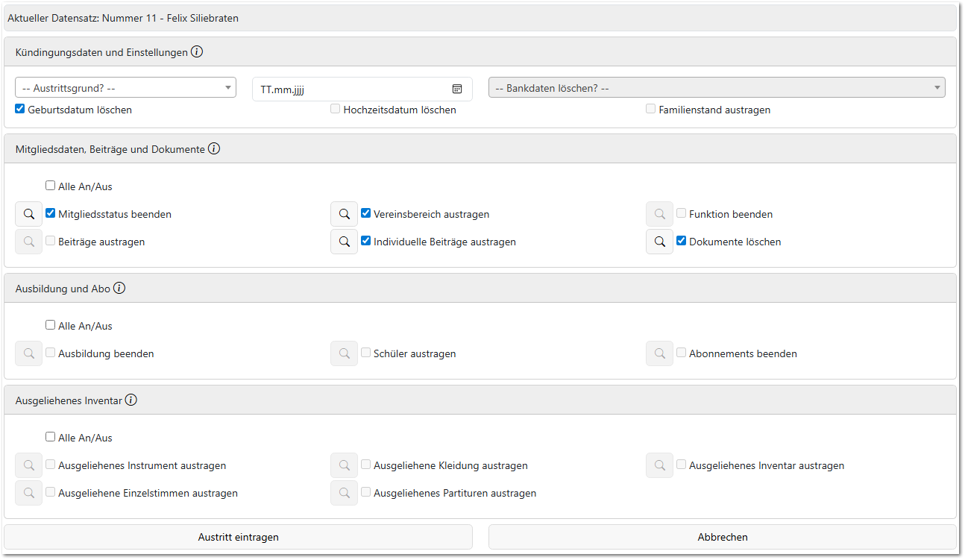Toggle Alle An/Aus in Ausbildung und Abo
This screenshot has height=560, width=965.
[51, 325]
